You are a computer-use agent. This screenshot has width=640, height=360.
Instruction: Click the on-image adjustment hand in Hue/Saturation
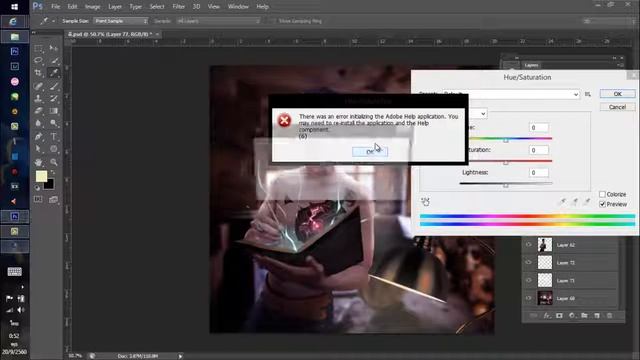pos(425,202)
